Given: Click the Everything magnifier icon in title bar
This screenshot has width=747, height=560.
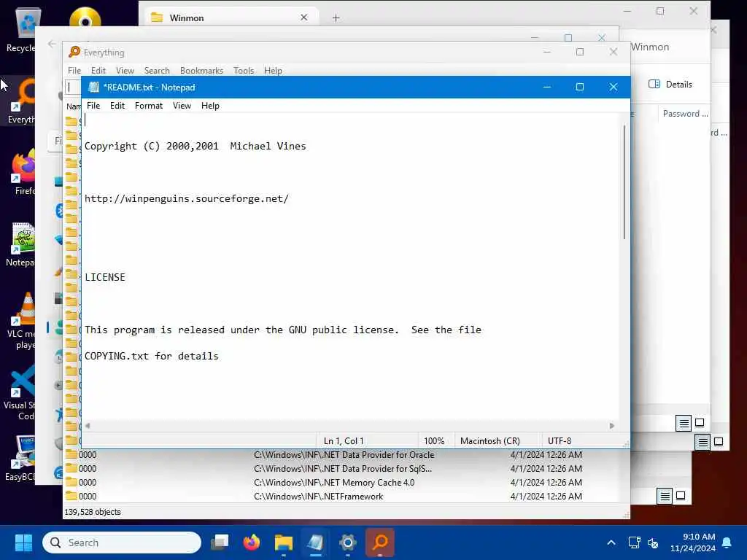Looking at the screenshot, I should coord(74,52).
